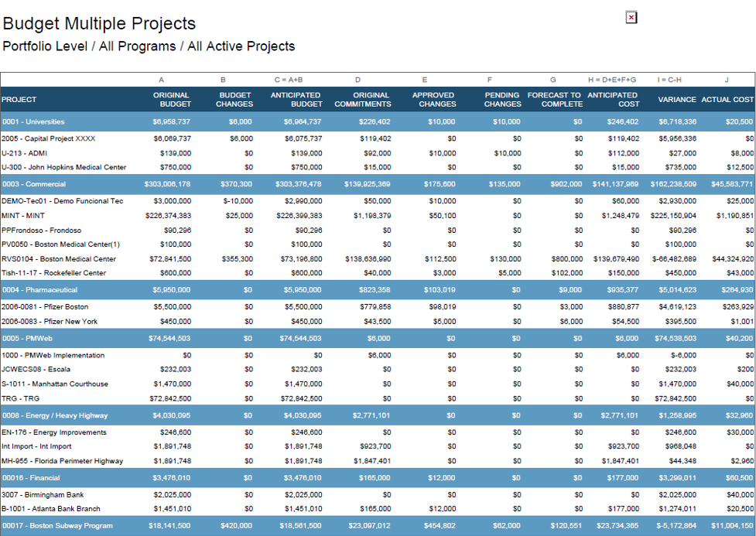Select MH-955 - Florida Perimeter Highway project
The image size is (756, 536).
tap(62, 461)
